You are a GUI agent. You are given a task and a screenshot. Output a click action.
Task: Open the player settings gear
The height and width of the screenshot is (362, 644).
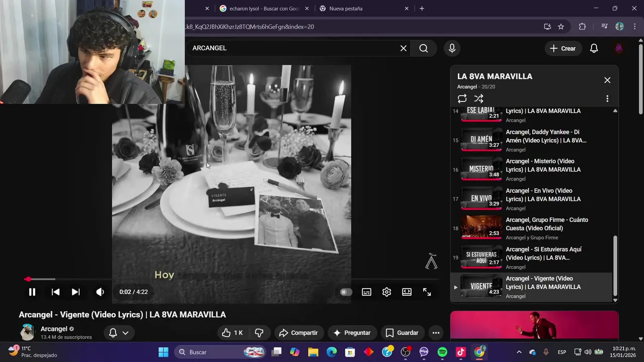click(386, 292)
